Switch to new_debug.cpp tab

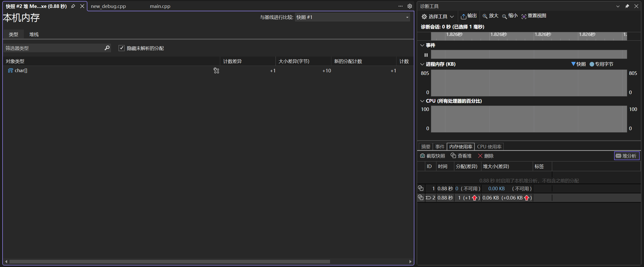(x=108, y=6)
